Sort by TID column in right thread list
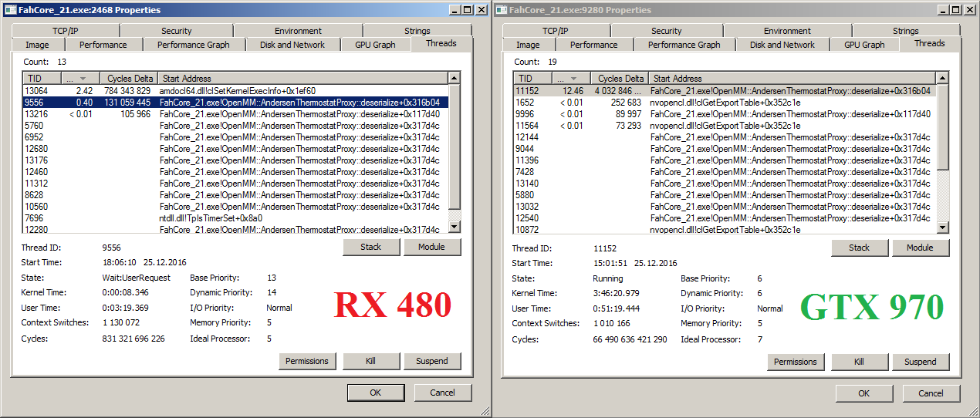The image size is (980, 418). [532, 79]
